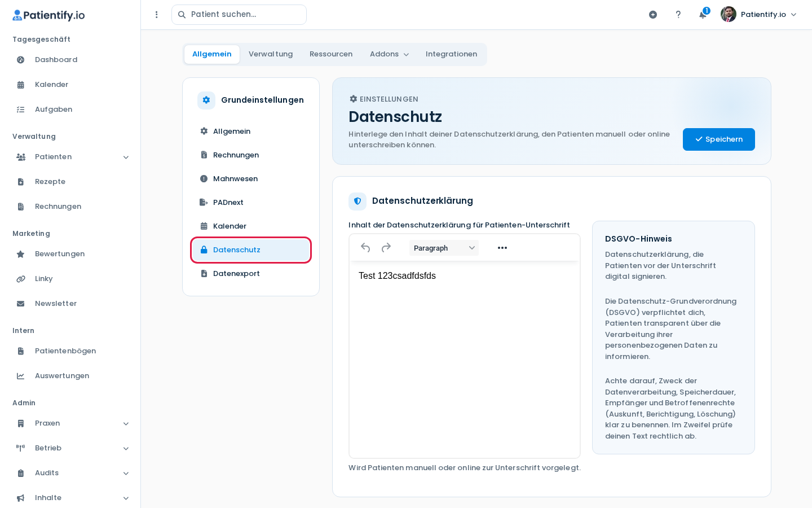Image resolution: width=812 pixels, height=508 pixels.
Task: Open PADnext settings
Action: pyautogui.click(x=251, y=203)
